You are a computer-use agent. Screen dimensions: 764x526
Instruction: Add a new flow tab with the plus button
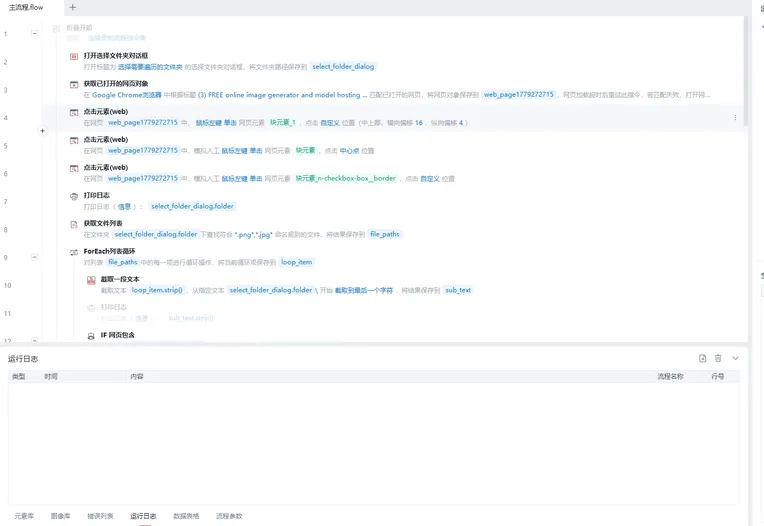[x=72, y=7]
